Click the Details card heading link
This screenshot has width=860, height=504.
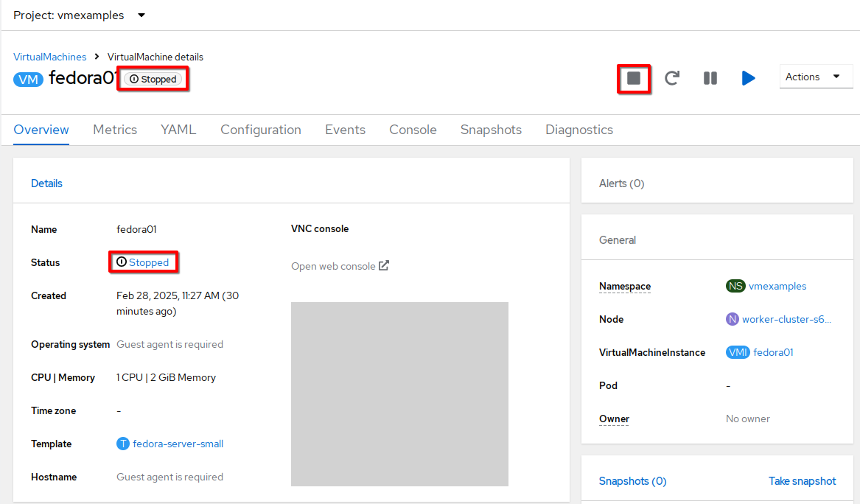(46, 183)
